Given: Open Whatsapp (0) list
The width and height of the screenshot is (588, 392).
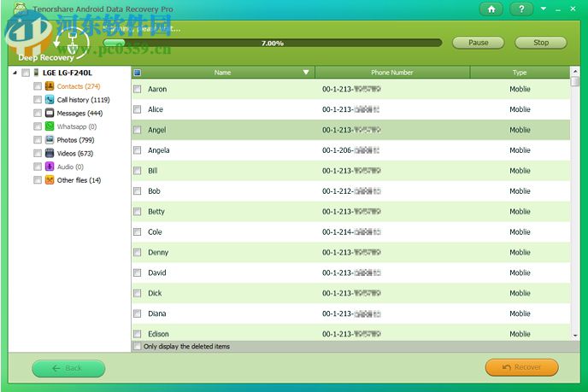Looking at the screenshot, I should [77, 126].
